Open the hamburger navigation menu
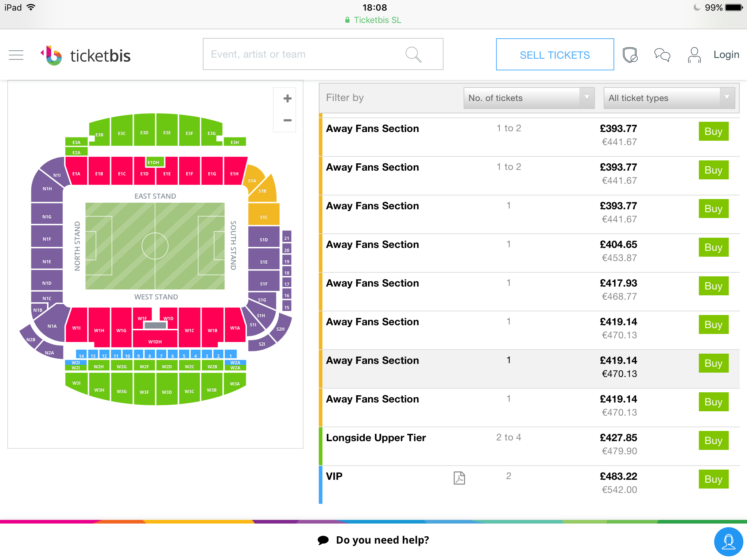The image size is (747, 560). coord(16,55)
